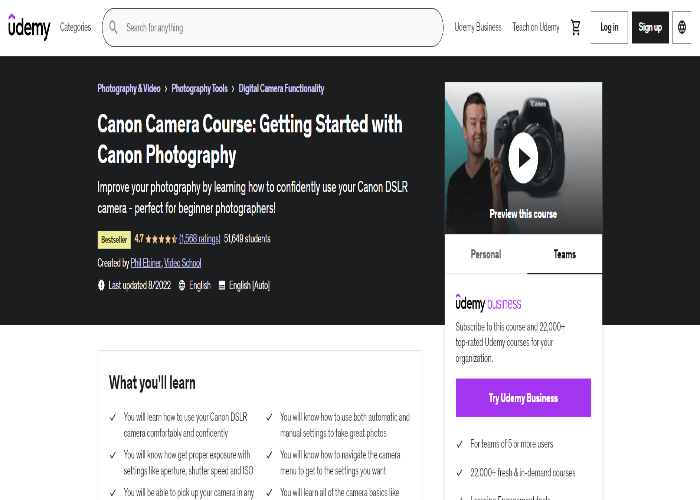Open the 1,568 ratings link
The height and width of the screenshot is (500, 700).
200,239
